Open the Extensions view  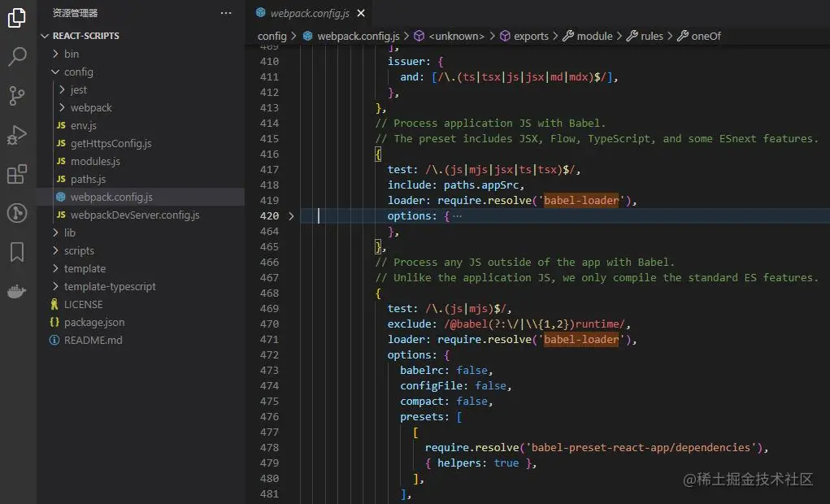point(17,174)
